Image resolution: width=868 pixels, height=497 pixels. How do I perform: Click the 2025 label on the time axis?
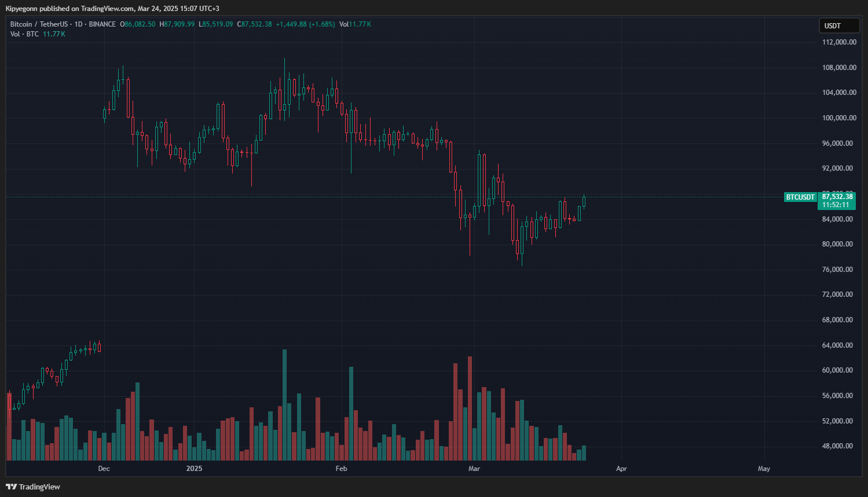click(x=195, y=469)
